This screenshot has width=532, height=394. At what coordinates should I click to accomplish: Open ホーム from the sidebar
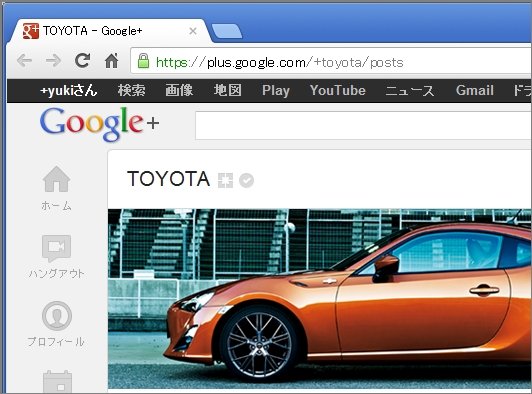coord(56,188)
